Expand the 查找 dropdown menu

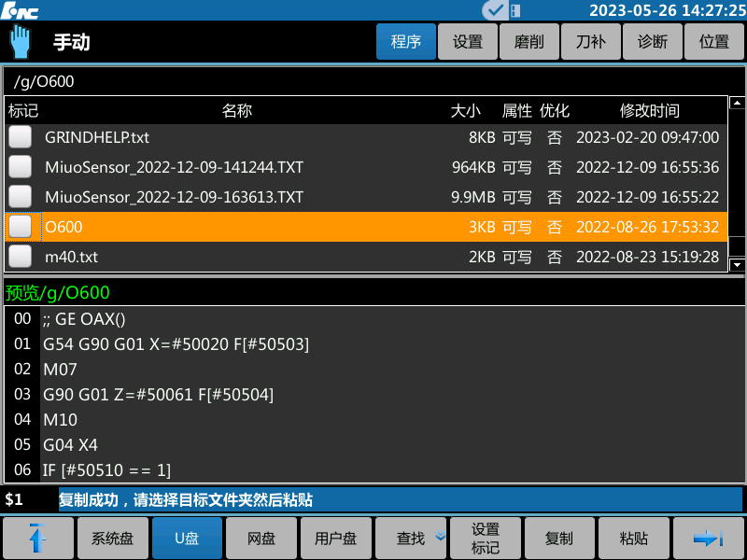coord(411,538)
